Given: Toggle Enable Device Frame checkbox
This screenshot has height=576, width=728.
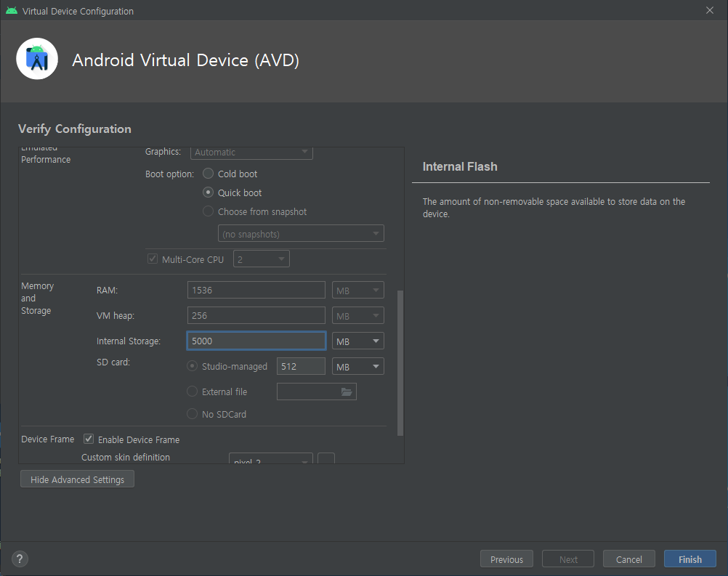Looking at the screenshot, I should pos(89,439).
